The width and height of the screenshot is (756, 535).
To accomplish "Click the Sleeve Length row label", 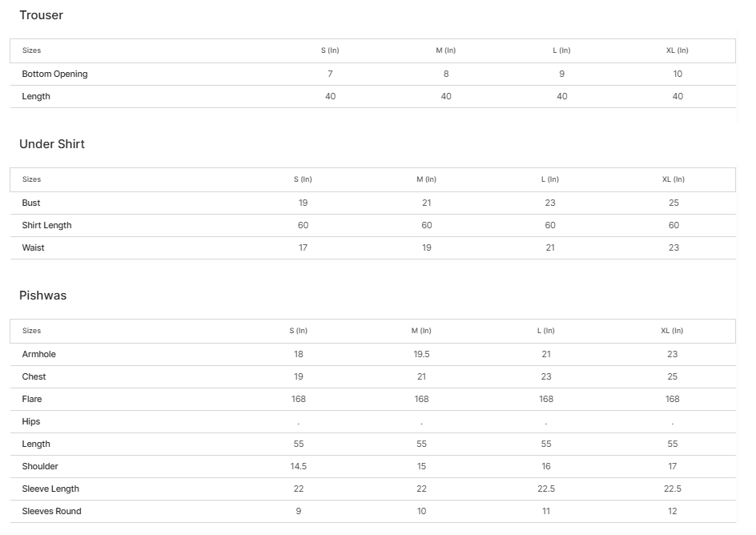I will [x=50, y=489].
